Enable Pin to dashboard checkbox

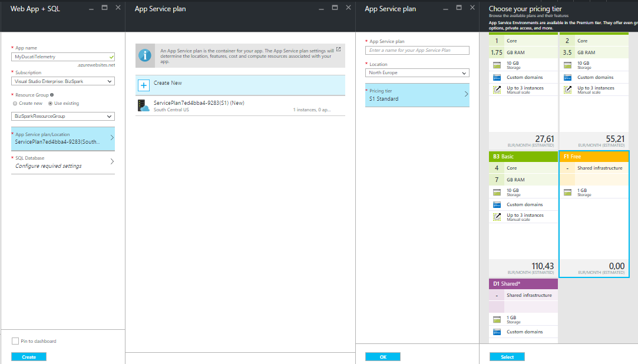point(15,341)
